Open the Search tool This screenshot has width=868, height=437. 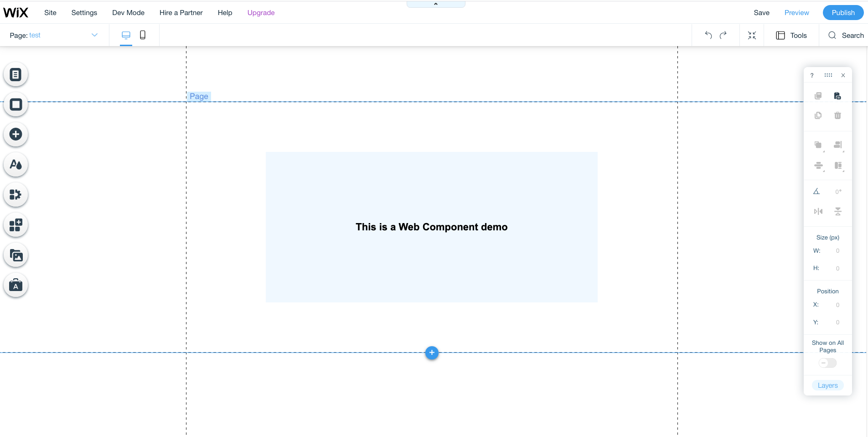(846, 35)
